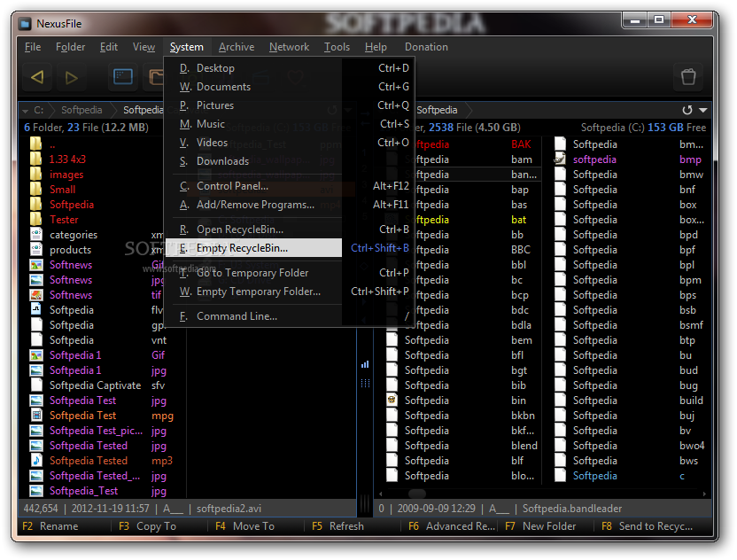The image size is (737, 560).
Task: Click the right pane horizontal scrollbar thumb
Action: [417, 494]
